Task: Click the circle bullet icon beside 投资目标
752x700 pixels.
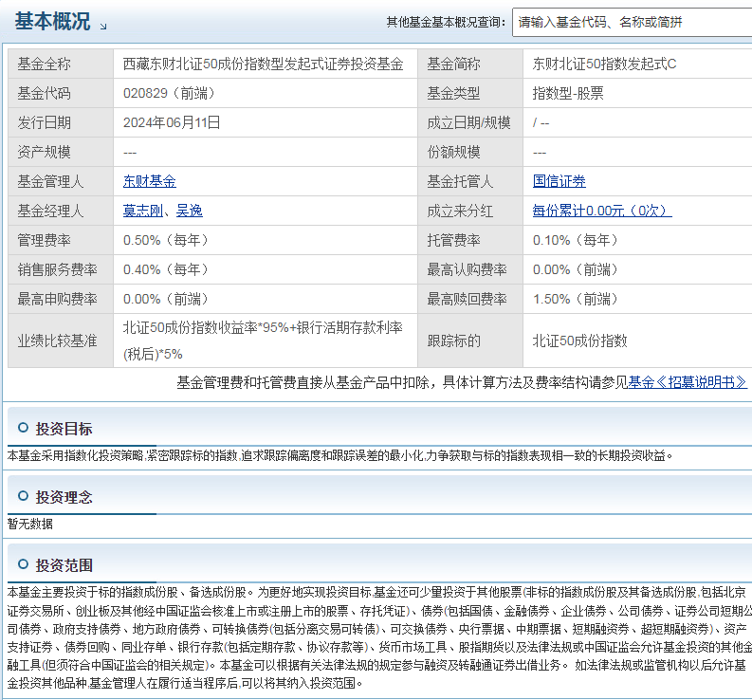Action: click(x=23, y=428)
